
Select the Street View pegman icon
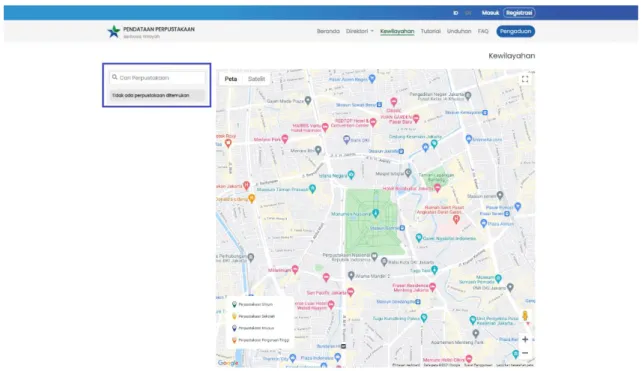(x=525, y=316)
